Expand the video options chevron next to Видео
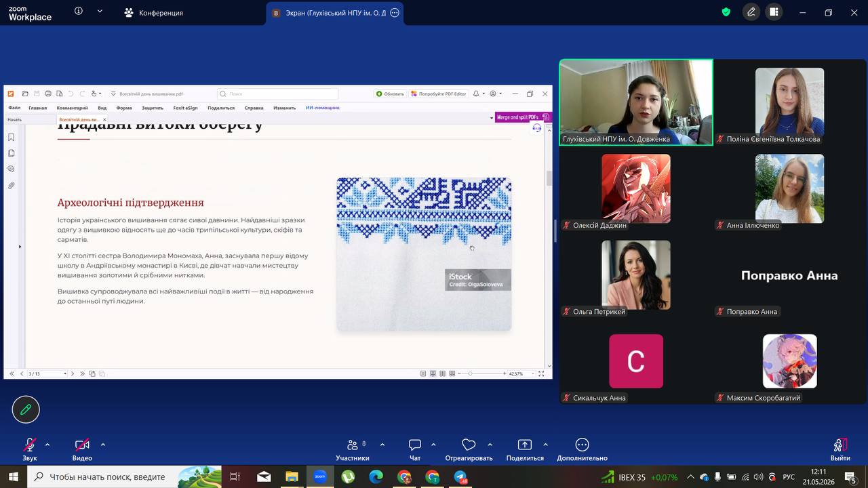 [x=103, y=445]
